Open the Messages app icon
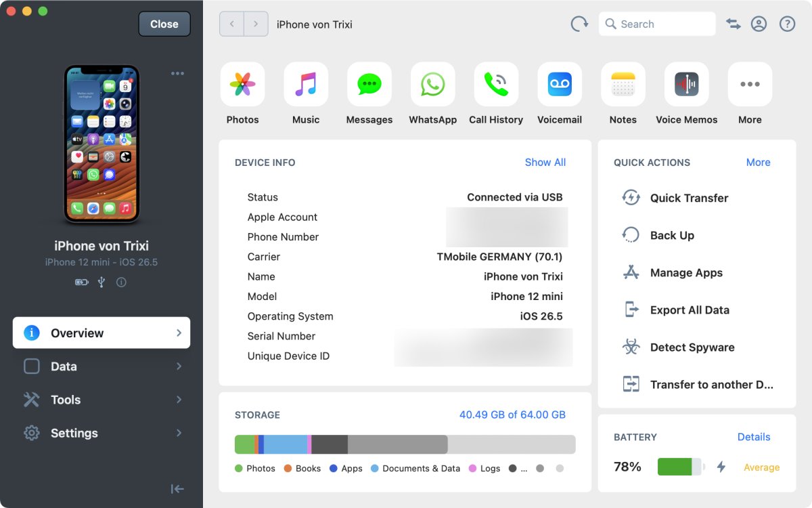This screenshot has width=812, height=508. click(369, 84)
